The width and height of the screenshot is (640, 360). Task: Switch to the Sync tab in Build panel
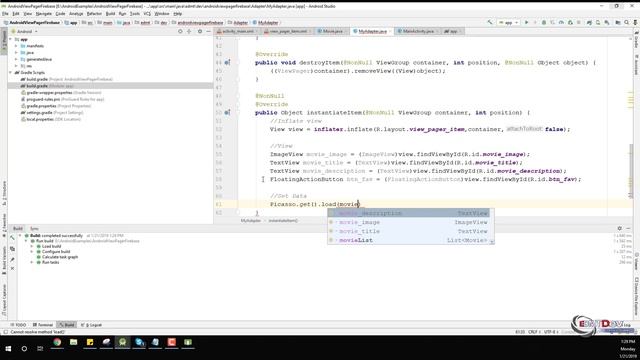point(34,229)
